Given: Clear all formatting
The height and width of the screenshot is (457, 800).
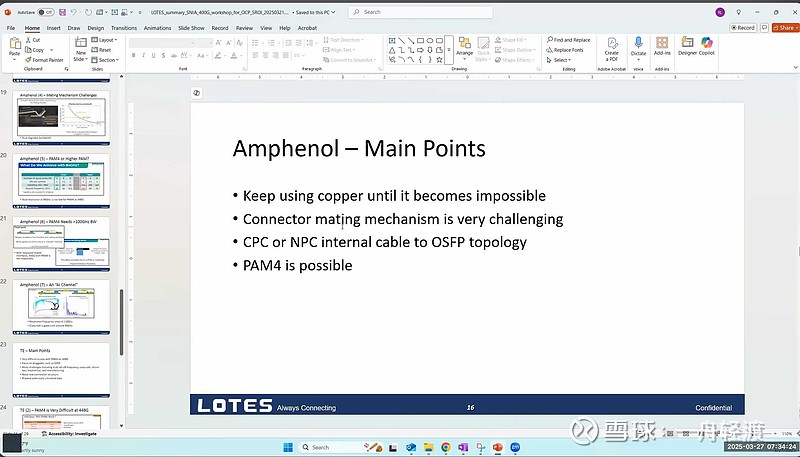Looking at the screenshot, I should point(239,43).
